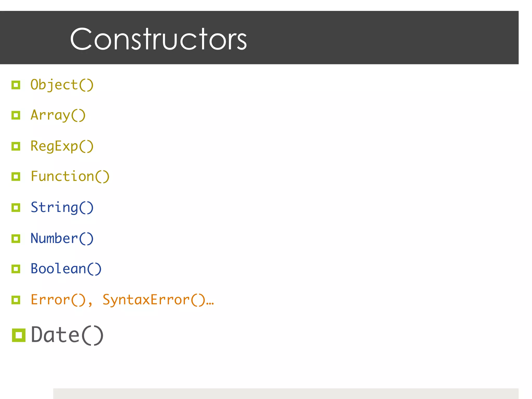This screenshot has height=399, width=532.
Task: Click the Function() text line
Action: [70, 177]
